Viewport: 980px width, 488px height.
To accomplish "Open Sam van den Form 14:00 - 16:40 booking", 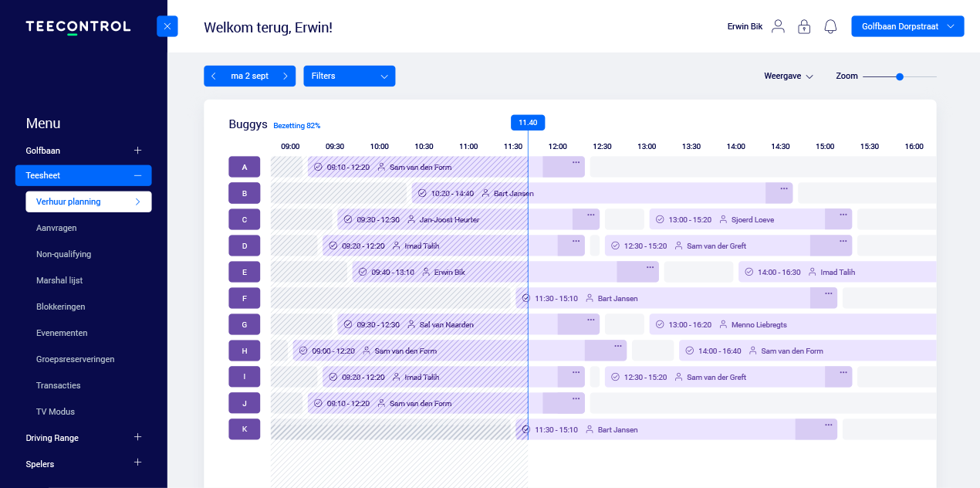I will (807, 351).
